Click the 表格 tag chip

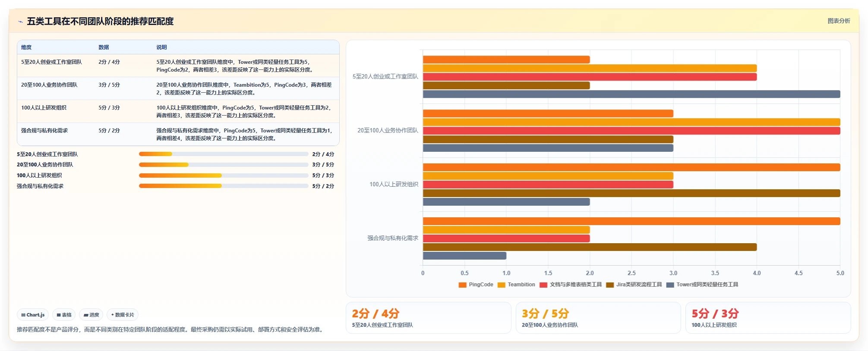pyautogui.click(x=64, y=315)
